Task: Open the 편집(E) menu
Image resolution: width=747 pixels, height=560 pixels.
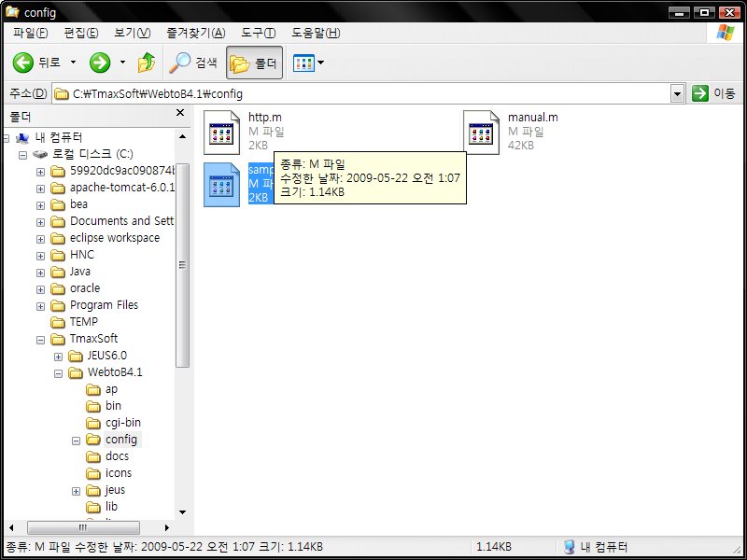Action: [81, 33]
